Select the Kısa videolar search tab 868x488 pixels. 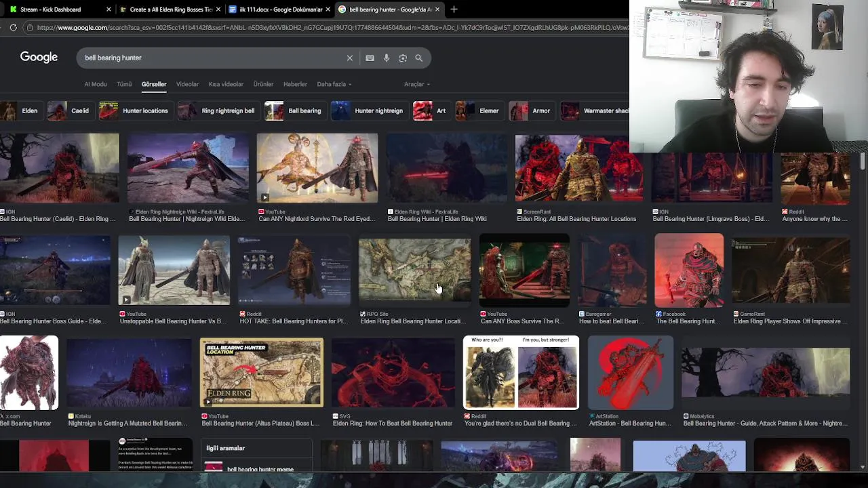(x=226, y=84)
